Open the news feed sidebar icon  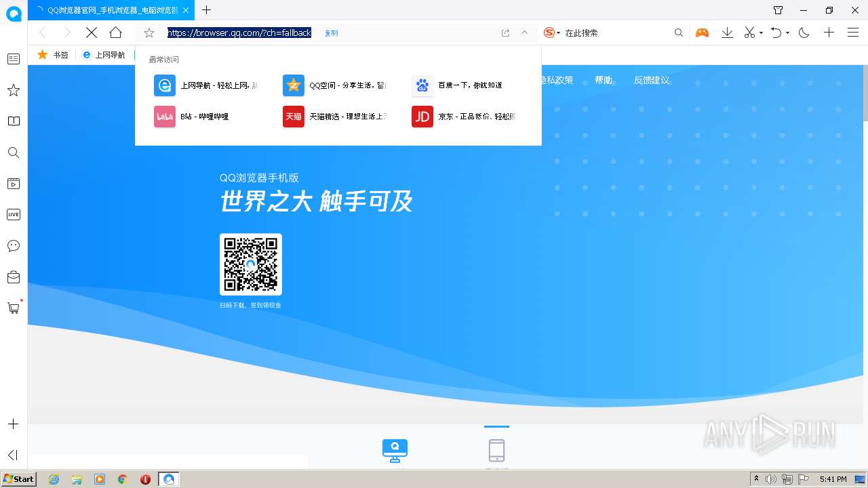tap(14, 59)
